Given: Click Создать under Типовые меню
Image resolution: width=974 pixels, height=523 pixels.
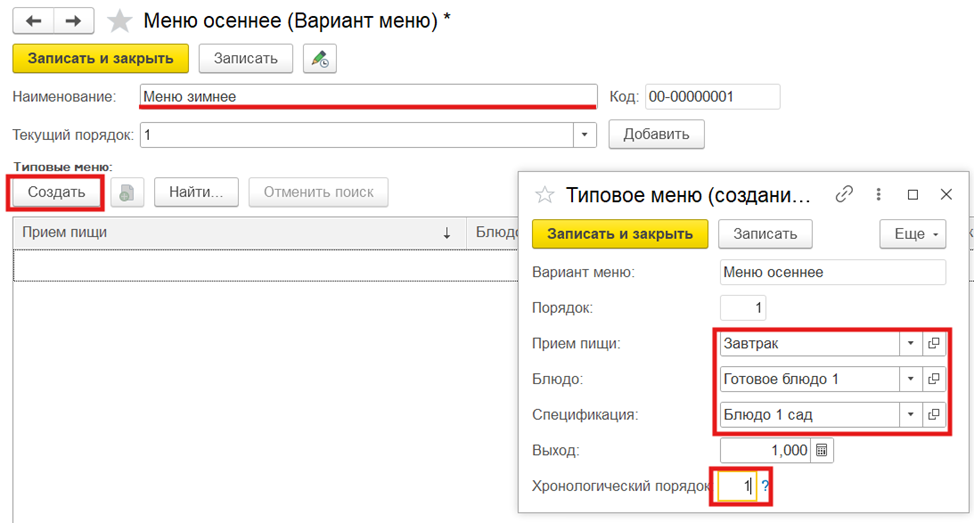Looking at the screenshot, I should point(57,193).
